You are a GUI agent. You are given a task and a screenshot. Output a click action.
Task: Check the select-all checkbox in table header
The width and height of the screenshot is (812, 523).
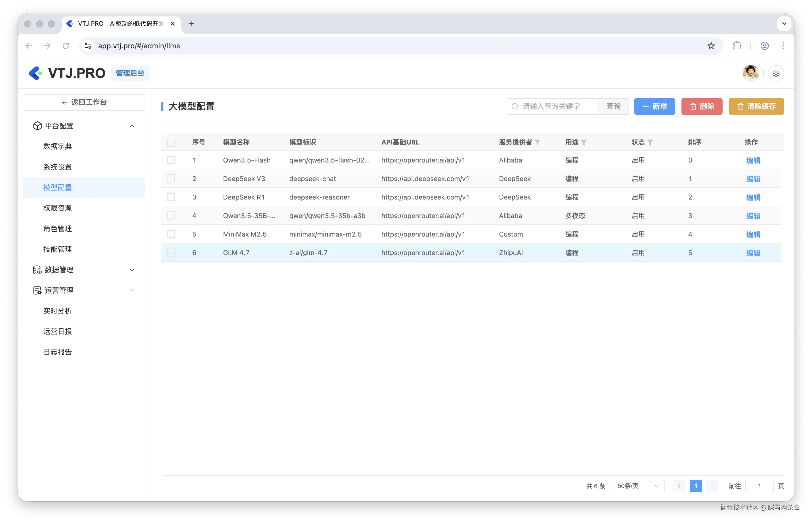pyautogui.click(x=171, y=143)
